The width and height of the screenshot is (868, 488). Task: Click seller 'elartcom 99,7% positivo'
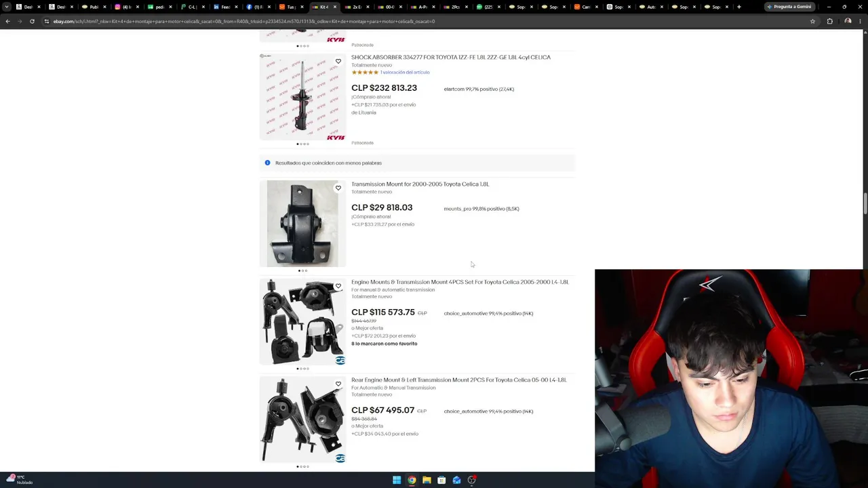point(479,89)
